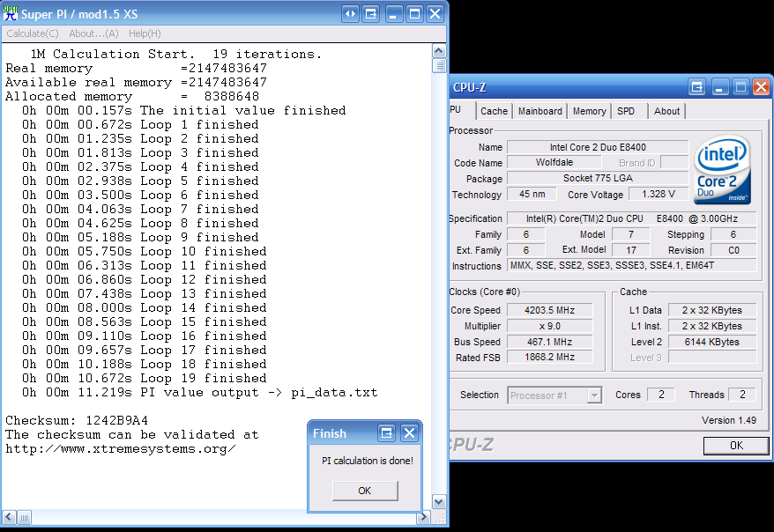Viewport: 774px width, 532px height.
Task: Close the Super PI window
Action: [x=435, y=14]
